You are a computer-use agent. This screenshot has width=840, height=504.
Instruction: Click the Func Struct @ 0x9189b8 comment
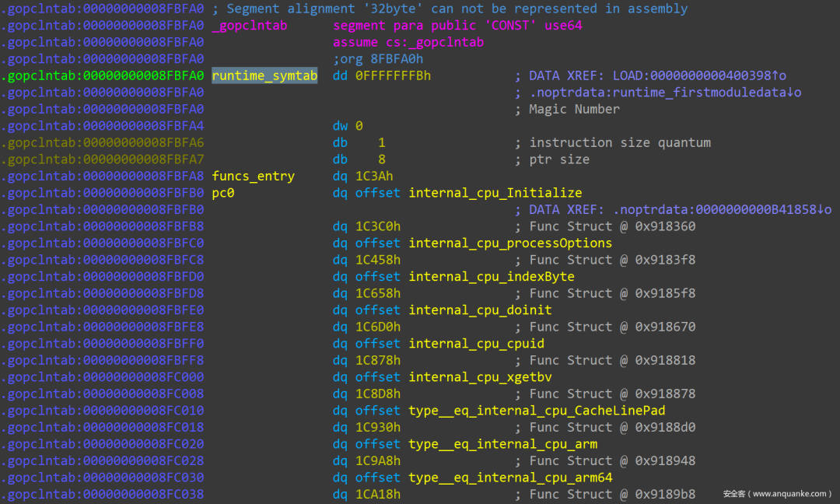tap(612, 495)
